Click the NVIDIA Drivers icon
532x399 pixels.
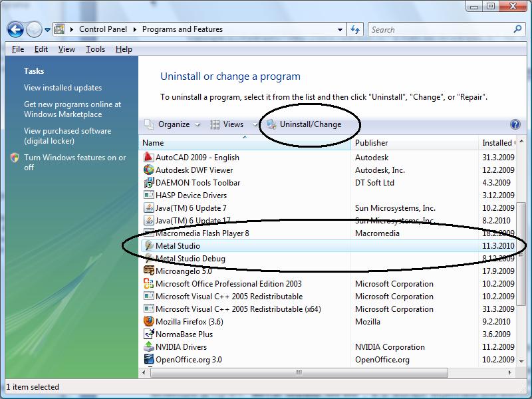pos(148,346)
